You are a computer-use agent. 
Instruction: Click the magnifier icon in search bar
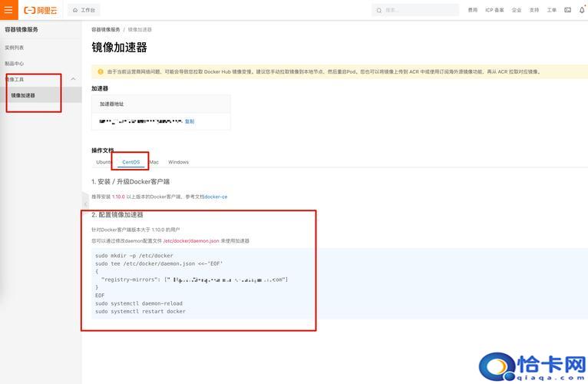(x=378, y=11)
